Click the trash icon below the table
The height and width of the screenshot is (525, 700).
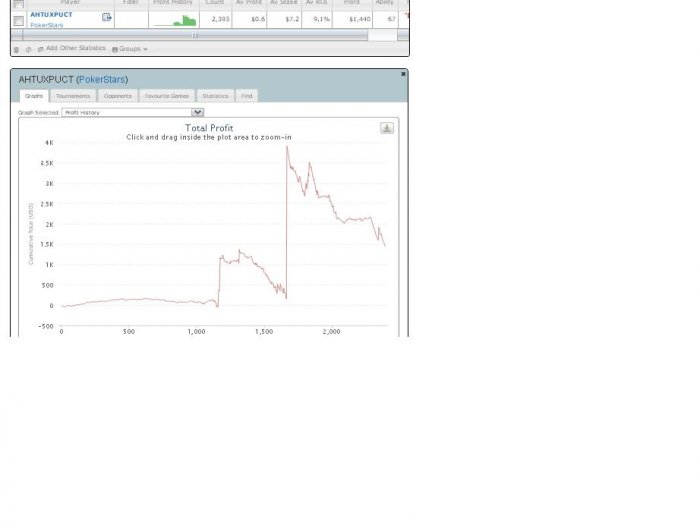click(x=17, y=50)
